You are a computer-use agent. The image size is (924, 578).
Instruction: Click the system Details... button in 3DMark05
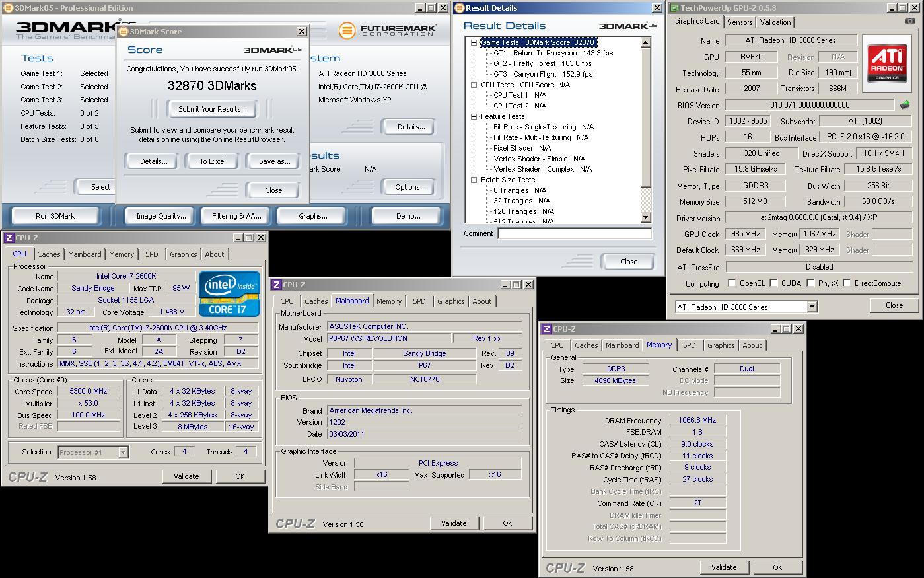tap(410, 127)
